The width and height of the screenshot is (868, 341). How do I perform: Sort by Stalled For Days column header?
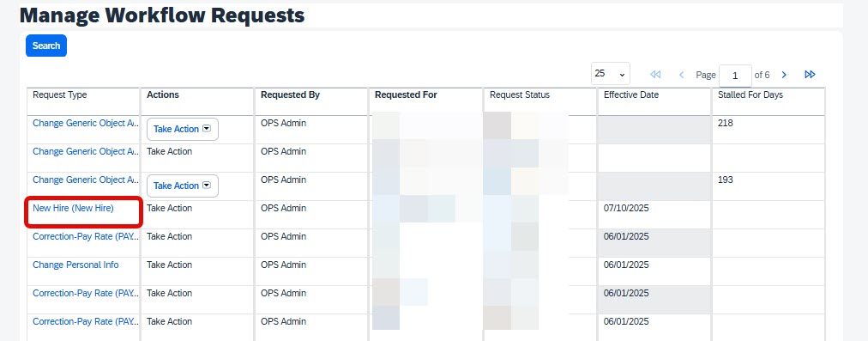[750, 94]
